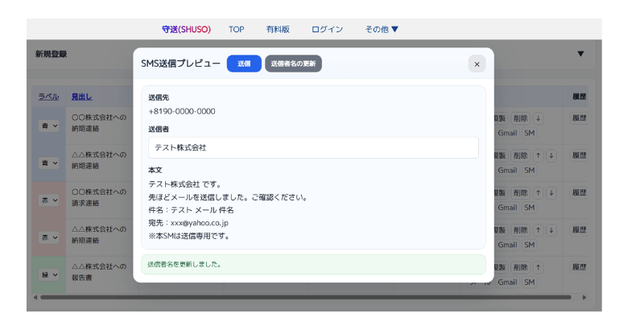Image resolution: width=644 pixels, height=322 pixels.
Task: Click the scrollbar right arrow
Action: click(584, 297)
